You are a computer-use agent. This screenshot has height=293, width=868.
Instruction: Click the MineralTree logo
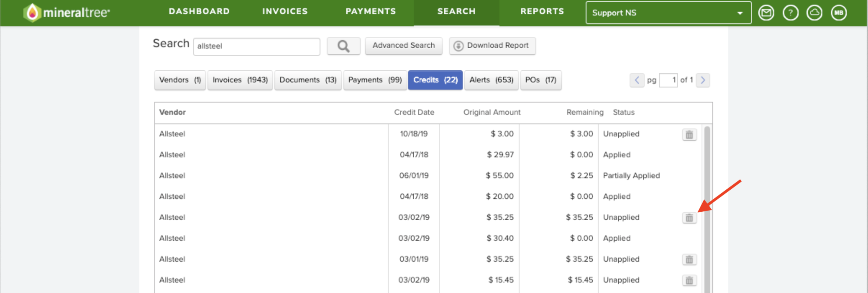[x=67, y=13]
